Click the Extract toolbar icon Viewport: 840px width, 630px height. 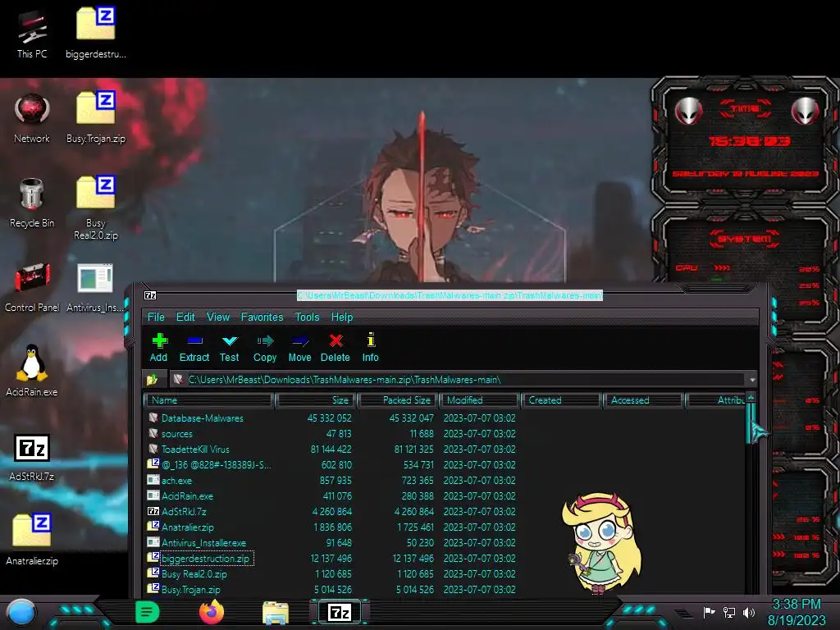[x=194, y=347]
